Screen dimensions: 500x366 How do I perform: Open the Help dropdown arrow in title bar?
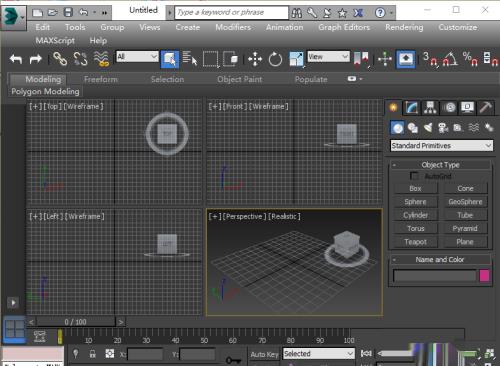pos(392,13)
